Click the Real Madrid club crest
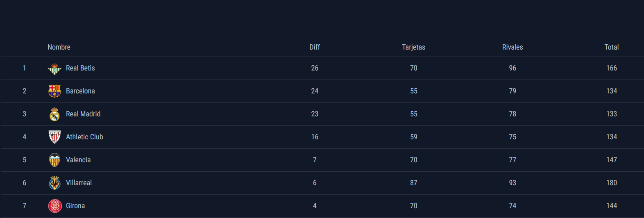The width and height of the screenshot is (644, 218). pyautogui.click(x=54, y=114)
